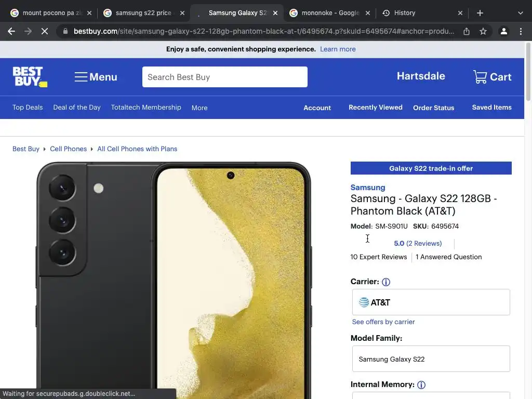Screen dimensions: 532x399
Task: Click Internal Memory info icon
Action: point(421,385)
